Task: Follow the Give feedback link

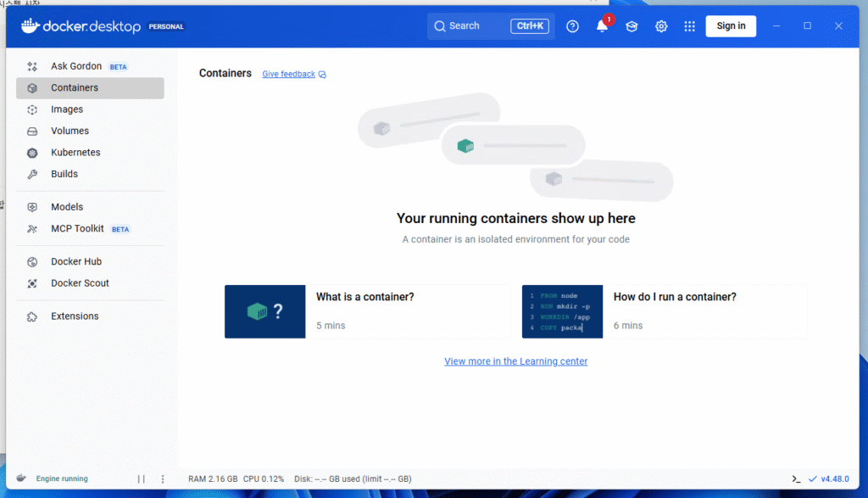Action: pyautogui.click(x=288, y=75)
